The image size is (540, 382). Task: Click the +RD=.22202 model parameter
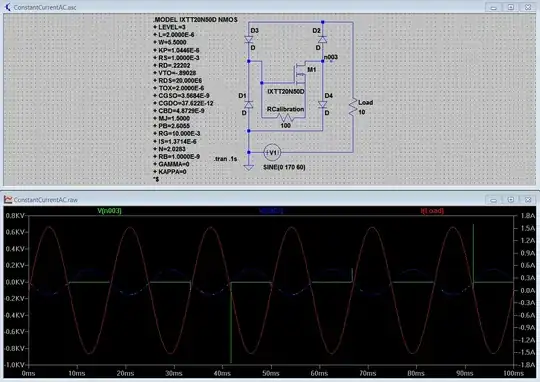pyautogui.click(x=172, y=65)
